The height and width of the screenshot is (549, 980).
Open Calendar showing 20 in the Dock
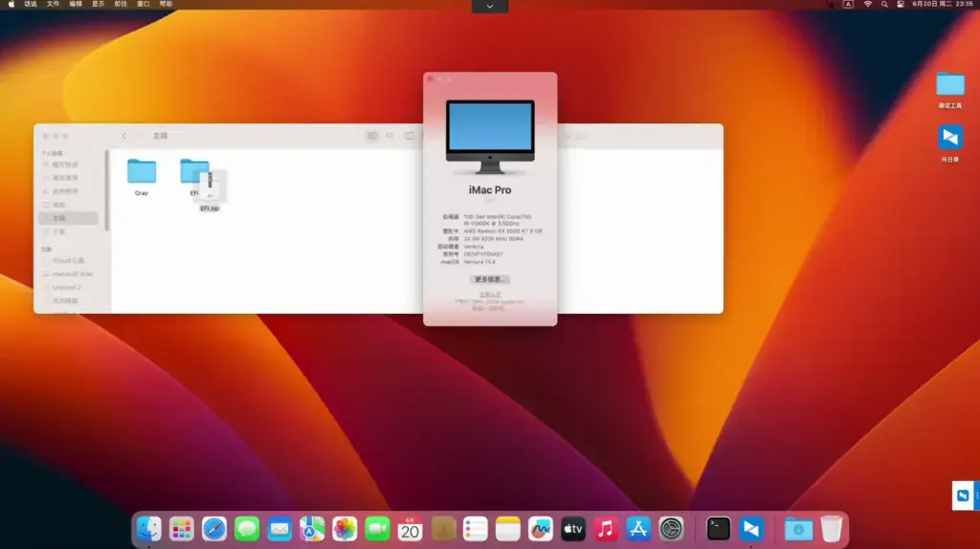[410, 529]
